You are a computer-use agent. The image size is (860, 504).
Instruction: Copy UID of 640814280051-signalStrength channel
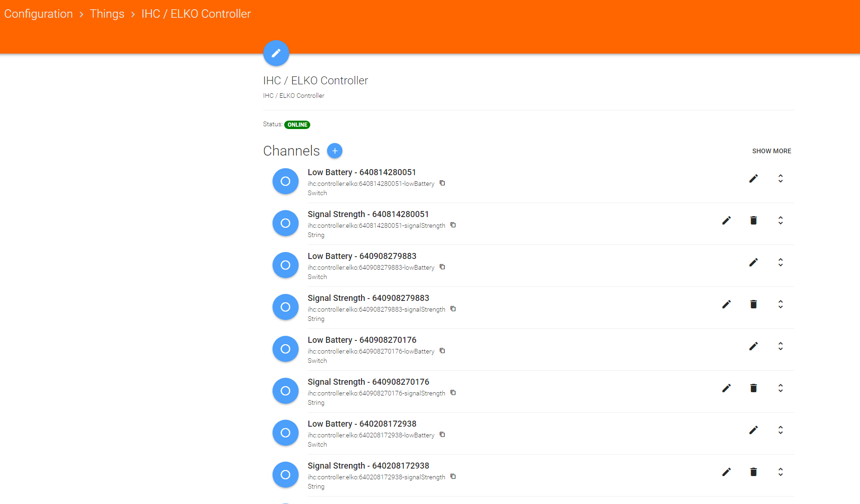point(453,225)
